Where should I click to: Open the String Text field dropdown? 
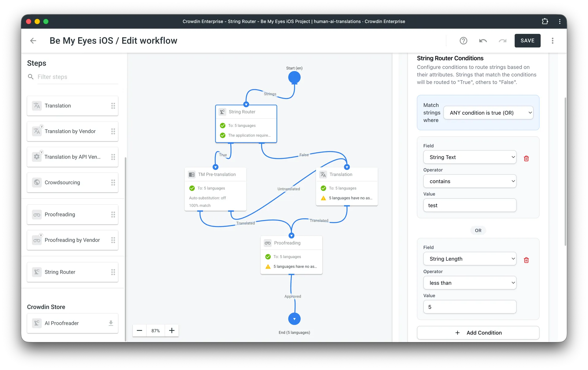469,157
